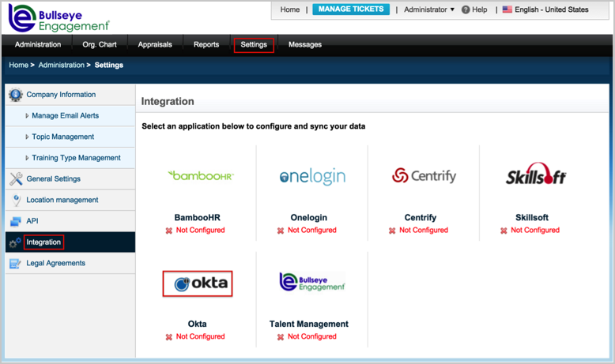Image resolution: width=615 pixels, height=364 pixels.
Task: Go to the Org. Chart tab
Action: pos(99,44)
